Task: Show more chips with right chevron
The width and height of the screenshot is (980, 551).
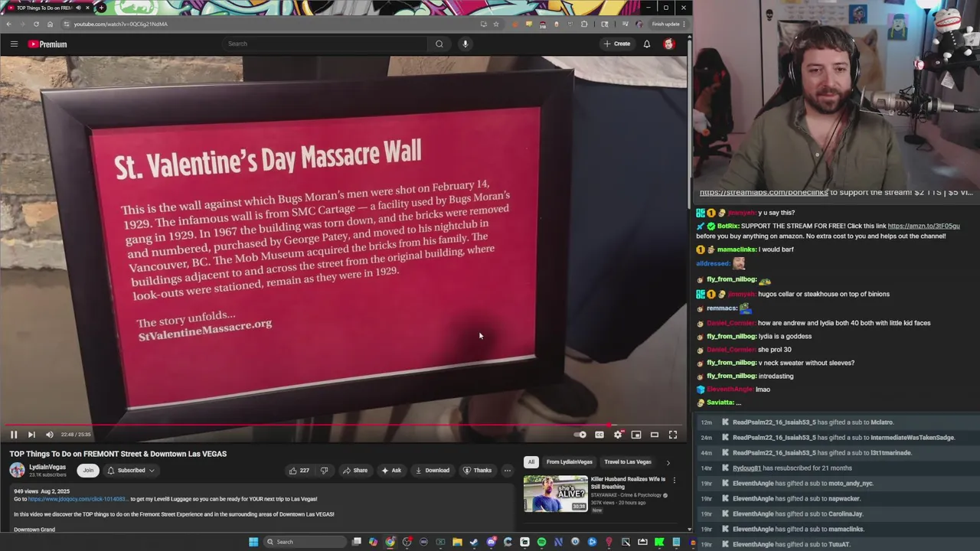Action: pos(668,462)
